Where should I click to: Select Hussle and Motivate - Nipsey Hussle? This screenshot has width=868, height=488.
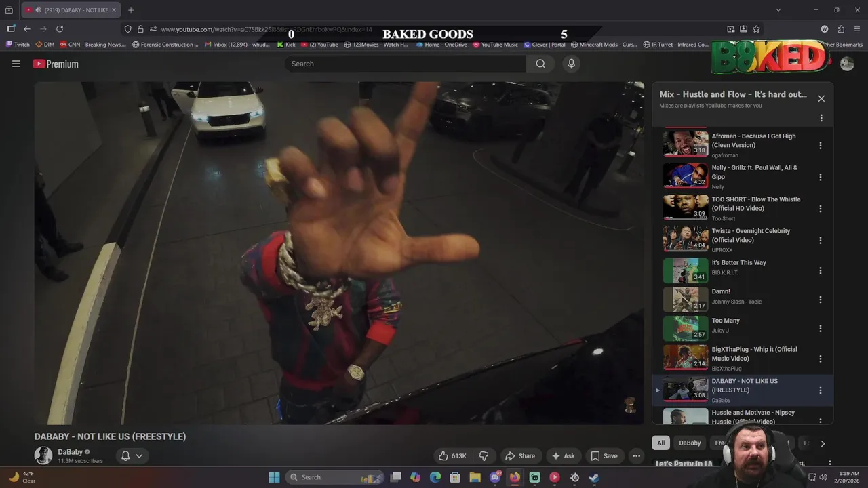tap(753, 417)
